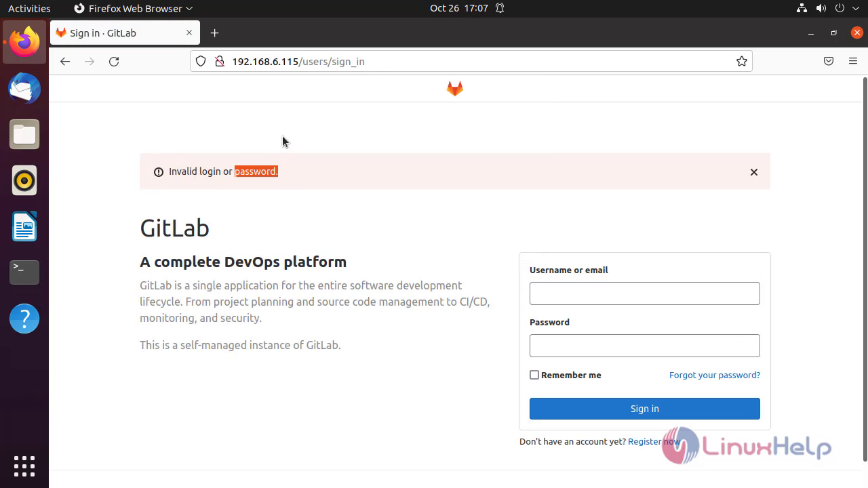Open the clock calendar Oct 26 17:07
The height and width of the screenshot is (488, 868).
[459, 8]
